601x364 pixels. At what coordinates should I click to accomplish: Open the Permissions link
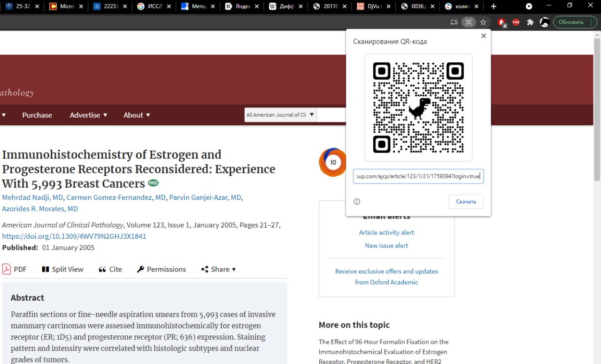point(162,269)
